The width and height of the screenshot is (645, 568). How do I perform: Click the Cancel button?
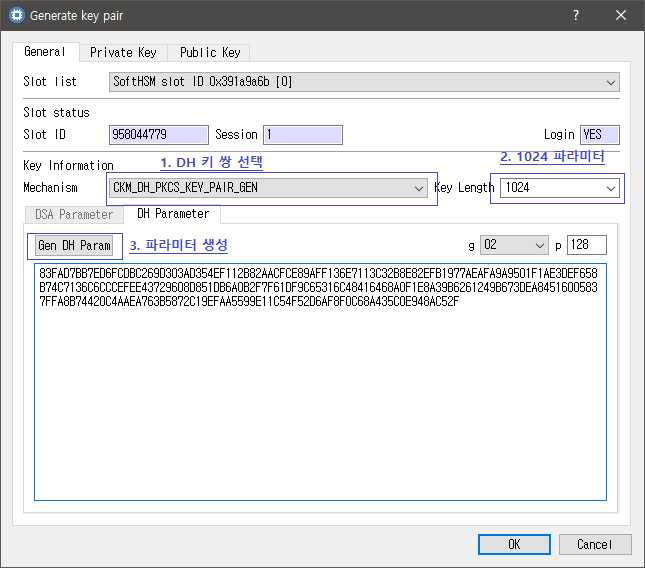[x=595, y=544]
